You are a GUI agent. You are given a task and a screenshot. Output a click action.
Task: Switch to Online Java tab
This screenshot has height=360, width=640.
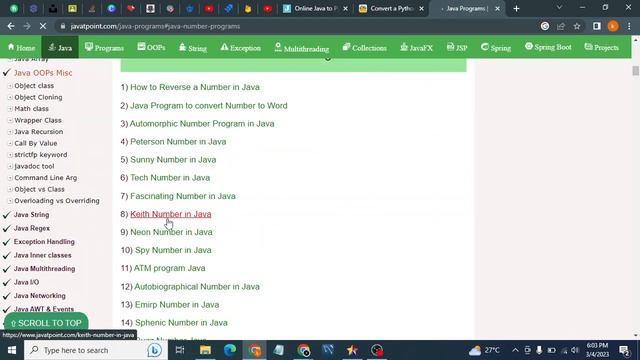click(x=315, y=8)
